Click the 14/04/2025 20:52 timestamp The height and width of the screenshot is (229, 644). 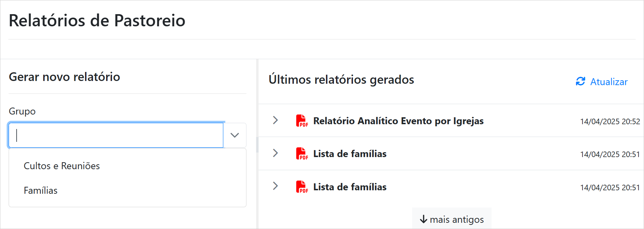(610, 121)
